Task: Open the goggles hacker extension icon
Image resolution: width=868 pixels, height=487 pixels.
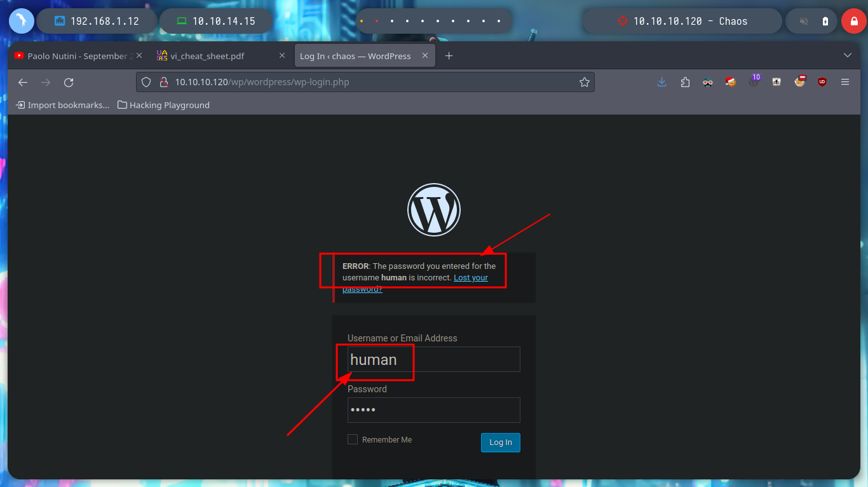Action: click(x=708, y=82)
